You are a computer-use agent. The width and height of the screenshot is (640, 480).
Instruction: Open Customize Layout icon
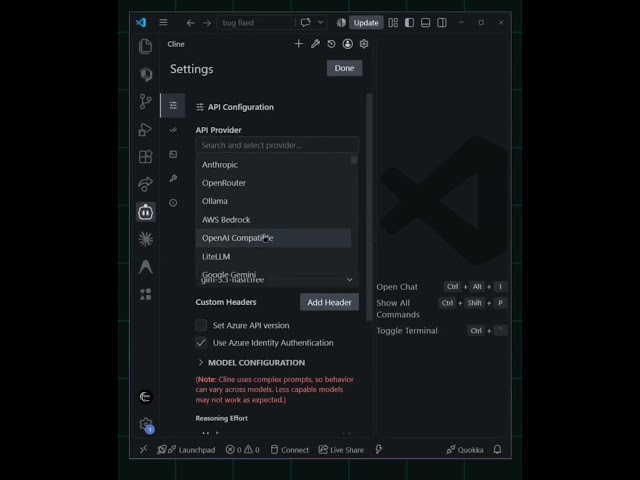(393, 22)
